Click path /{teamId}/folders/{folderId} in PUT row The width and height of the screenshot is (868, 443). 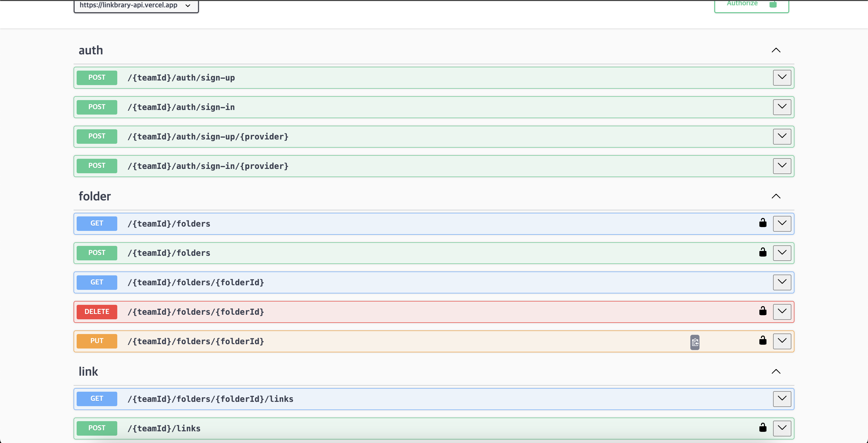[196, 341]
